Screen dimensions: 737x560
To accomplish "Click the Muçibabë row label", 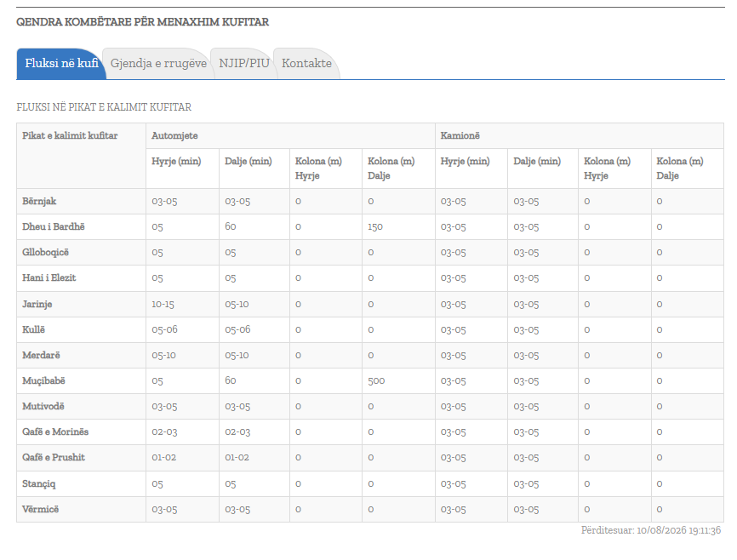I will [43, 381].
